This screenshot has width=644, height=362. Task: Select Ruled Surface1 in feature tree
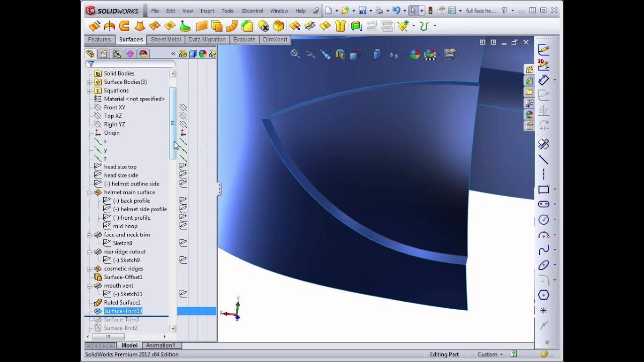pyautogui.click(x=122, y=303)
